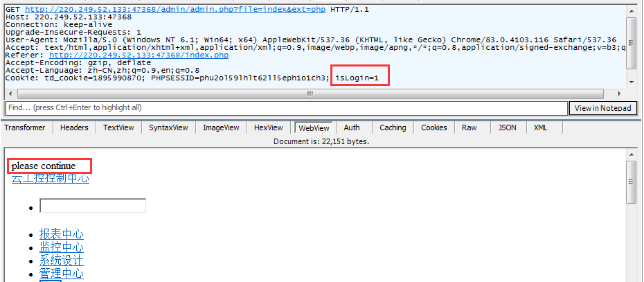Click the horizontal scrollbar right arrow

[x=620, y=94]
